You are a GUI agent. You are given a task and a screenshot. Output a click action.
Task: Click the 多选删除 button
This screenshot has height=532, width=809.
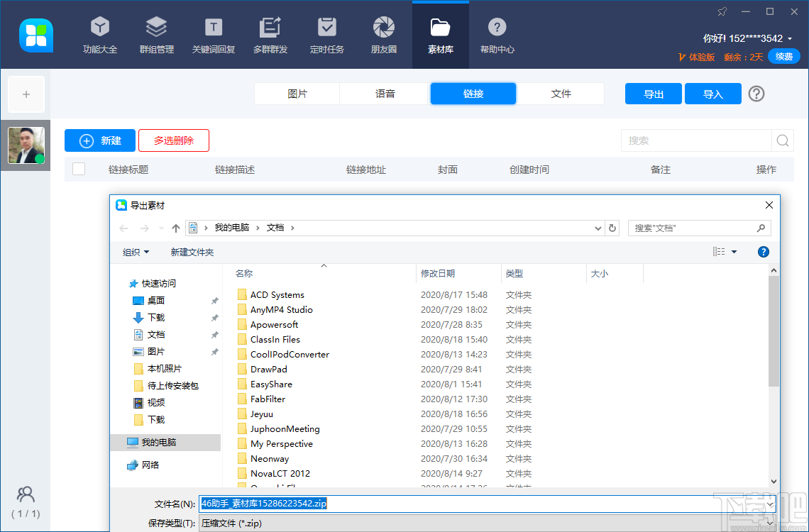pos(174,140)
